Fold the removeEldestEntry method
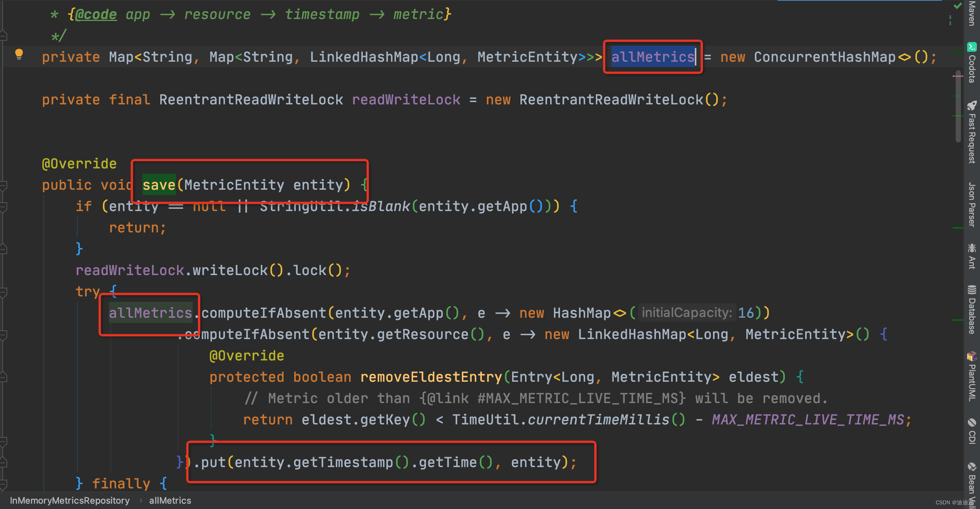Image resolution: width=980 pixels, height=509 pixels. [x=3, y=377]
